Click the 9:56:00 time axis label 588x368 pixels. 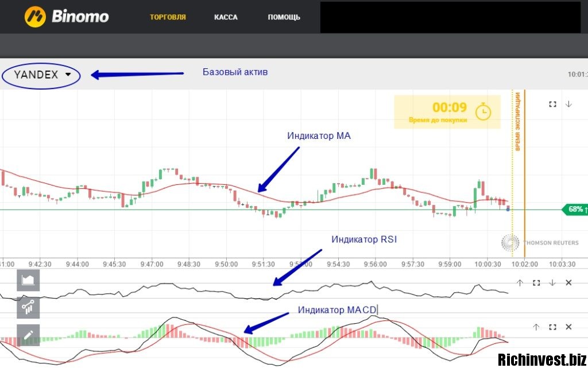click(376, 264)
